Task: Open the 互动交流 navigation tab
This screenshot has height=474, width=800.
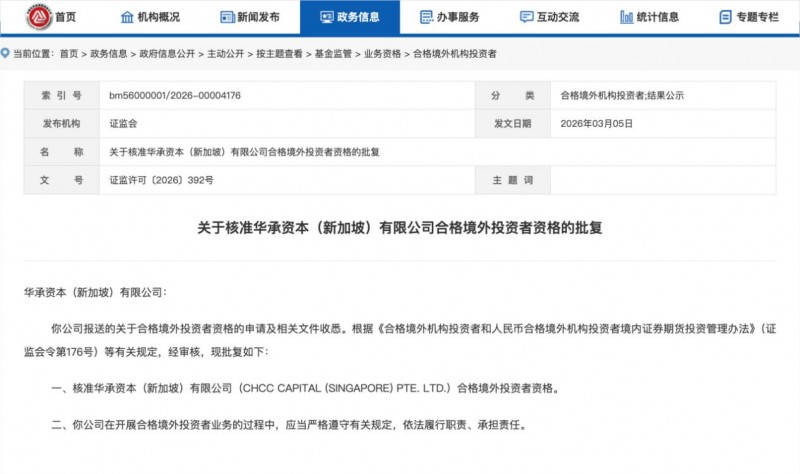Action: pos(549,17)
